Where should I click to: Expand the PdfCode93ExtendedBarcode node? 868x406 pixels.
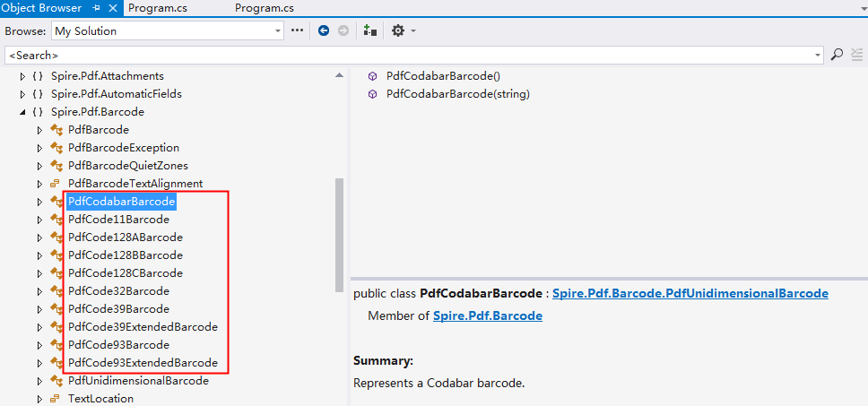click(39, 363)
